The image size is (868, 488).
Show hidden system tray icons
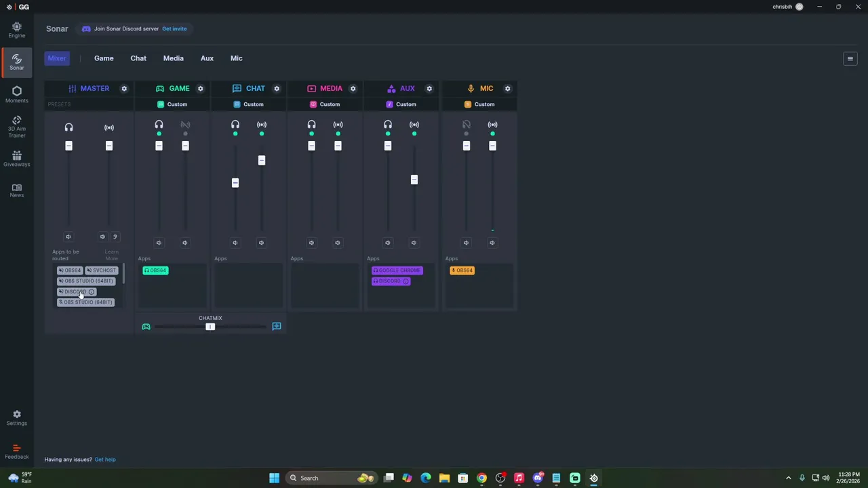[x=788, y=478]
